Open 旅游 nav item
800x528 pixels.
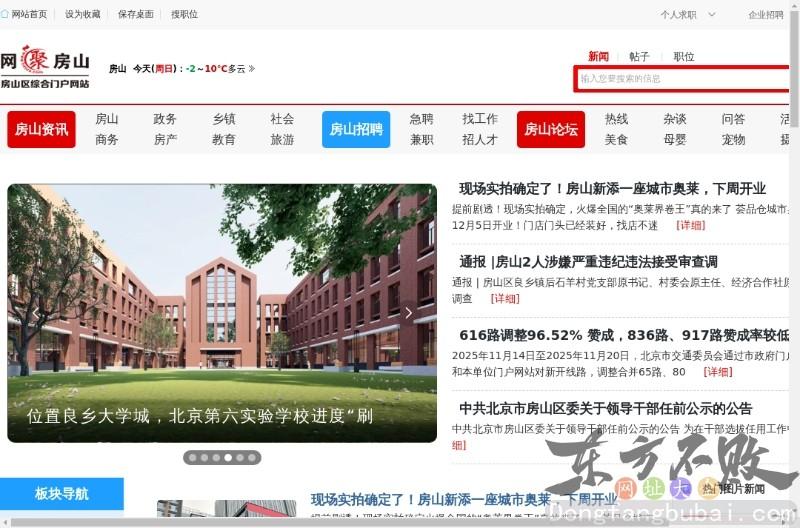282,140
